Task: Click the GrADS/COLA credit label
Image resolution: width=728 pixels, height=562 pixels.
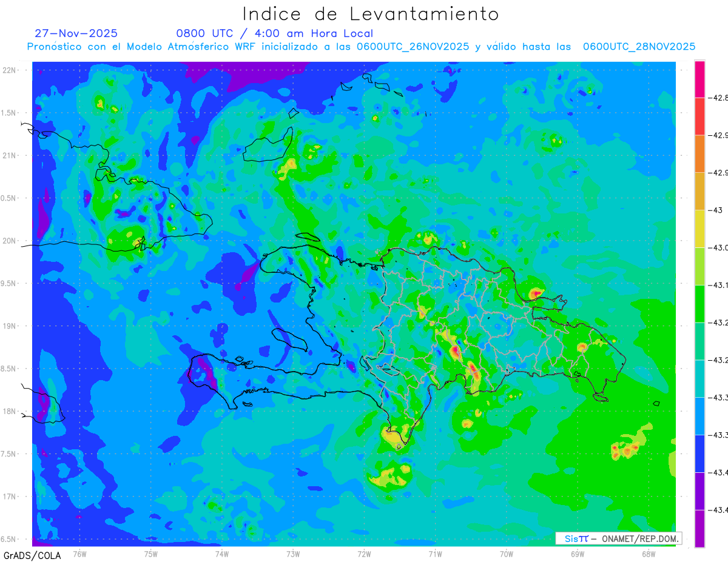Action: point(32,555)
